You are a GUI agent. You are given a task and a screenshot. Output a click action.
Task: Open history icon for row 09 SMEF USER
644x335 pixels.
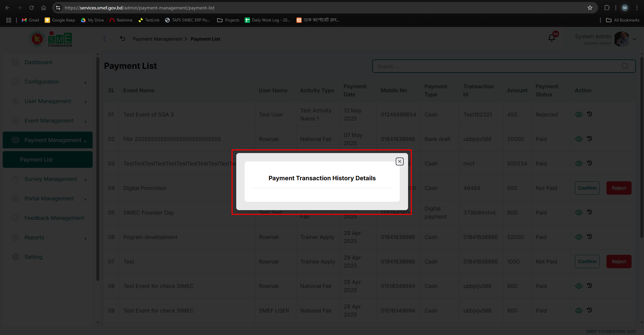click(589, 310)
